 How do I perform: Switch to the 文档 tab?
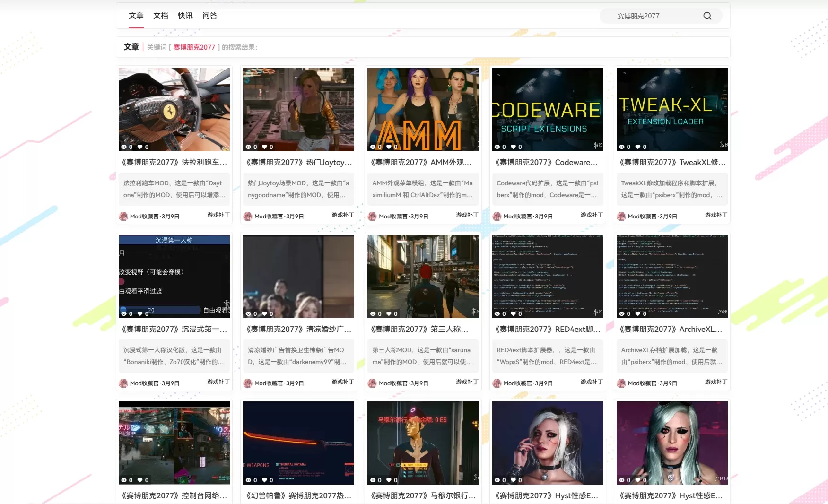pyautogui.click(x=161, y=16)
